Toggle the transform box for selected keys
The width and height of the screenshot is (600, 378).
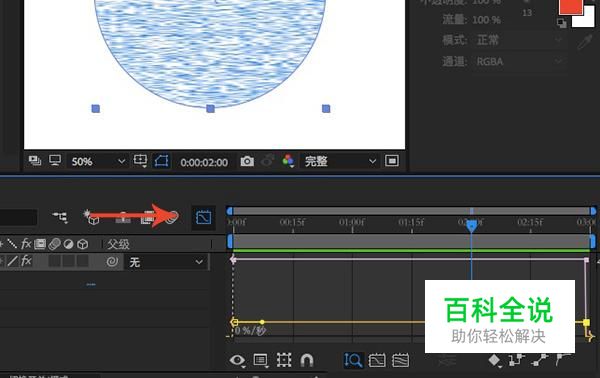pyautogui.click(x=284, y=360)
